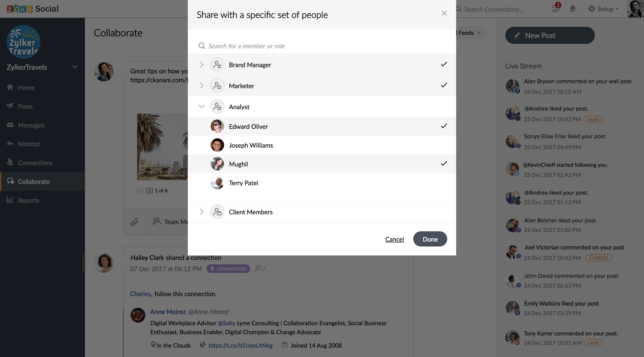The height and width of the screenshot is (357, 644).
Task: Open the Setup gear menu
Action: [x=603, y=9]
